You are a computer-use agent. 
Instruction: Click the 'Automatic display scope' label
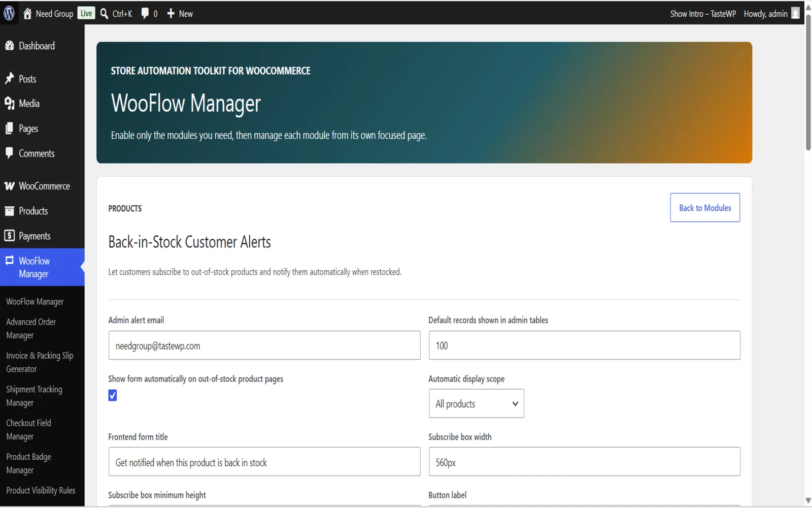[466, 379]
